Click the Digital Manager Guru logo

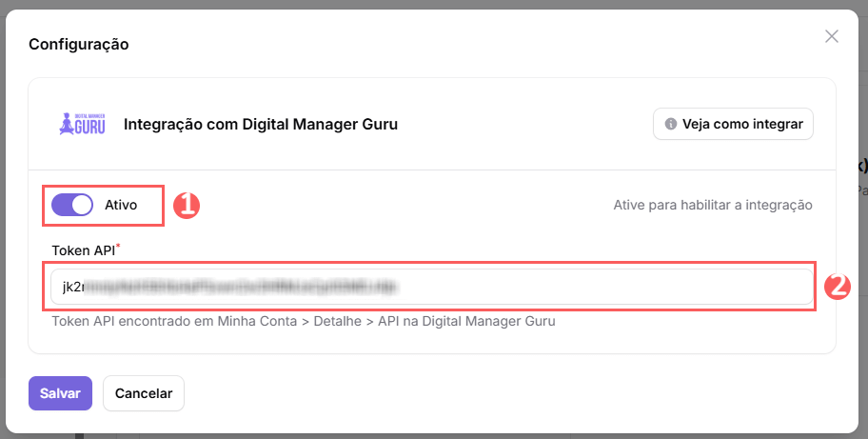tap(80, 124)
